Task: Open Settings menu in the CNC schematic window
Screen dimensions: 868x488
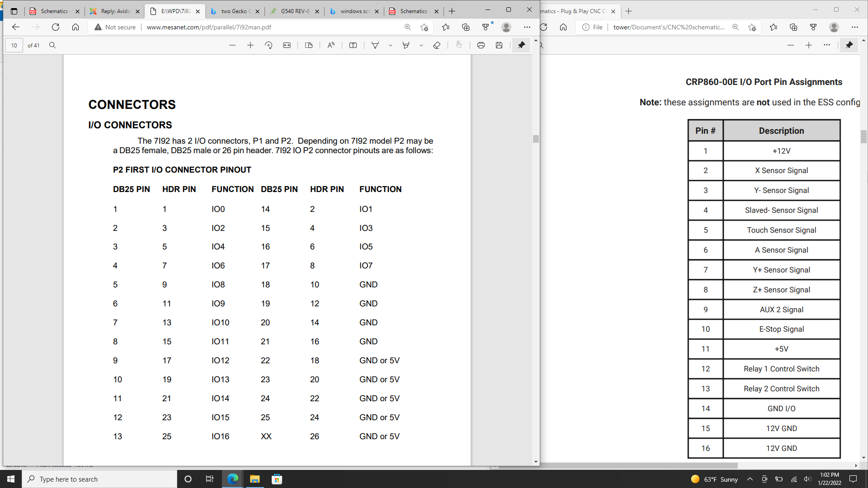Action: [855, 27]
